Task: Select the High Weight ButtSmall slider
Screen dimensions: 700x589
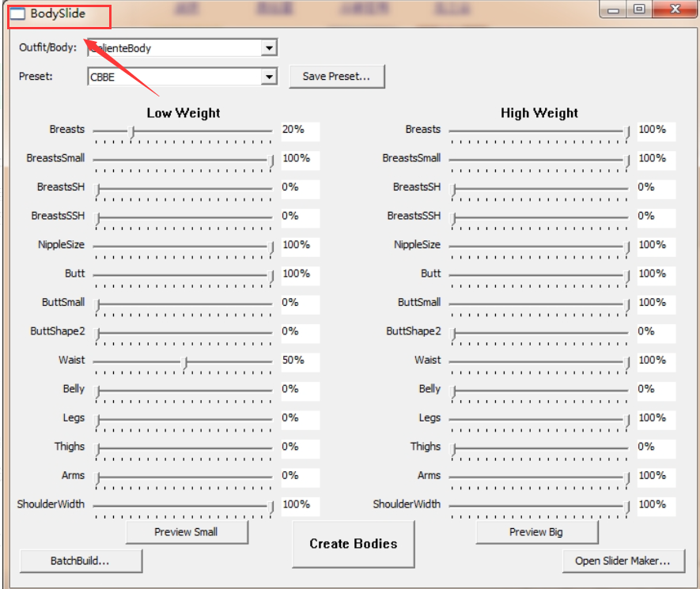Action: pyautogui.click(x=539, y=307)
